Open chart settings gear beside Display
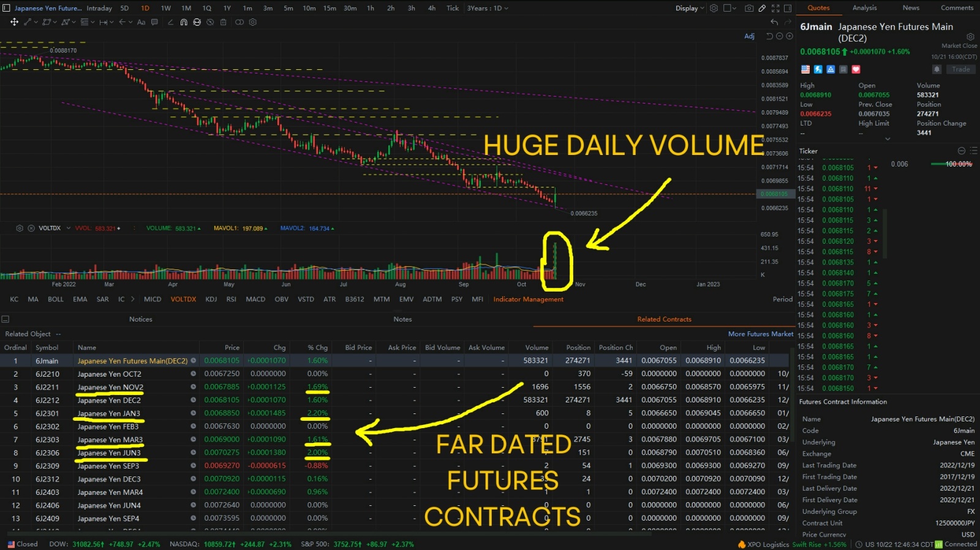980x550 pixels. tap(714, 9)
